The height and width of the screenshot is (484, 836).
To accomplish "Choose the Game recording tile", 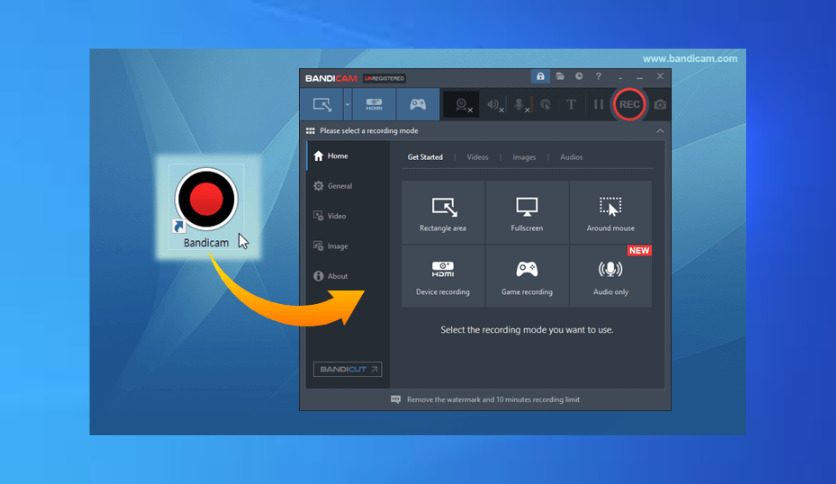I will point(527,276).
